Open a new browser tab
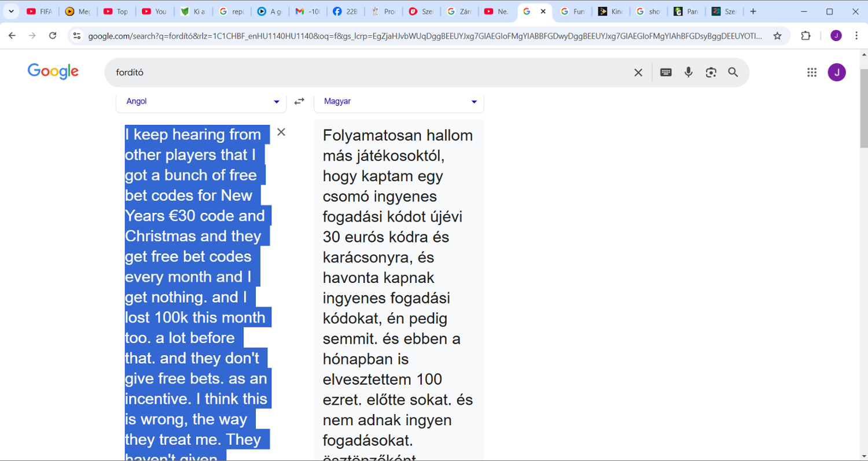The image size is (868, 461). [753, 12]
